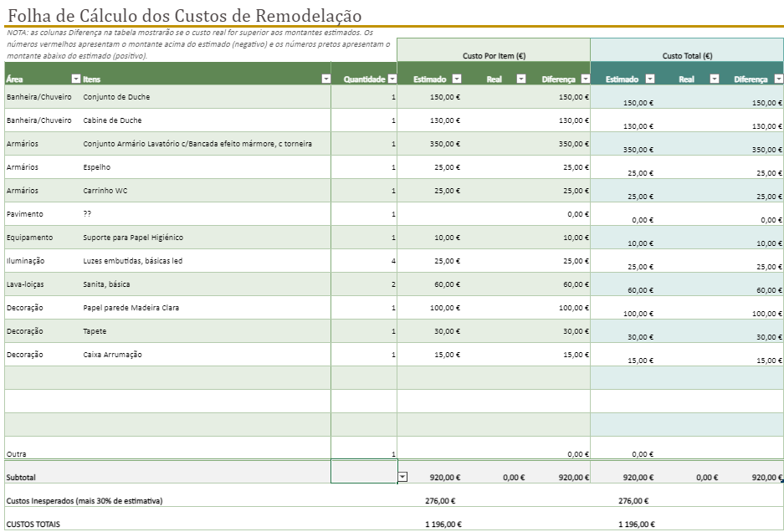Open Real filter under Custo Por Item
This screenshot has height=532, width=784.
(521, 79)
